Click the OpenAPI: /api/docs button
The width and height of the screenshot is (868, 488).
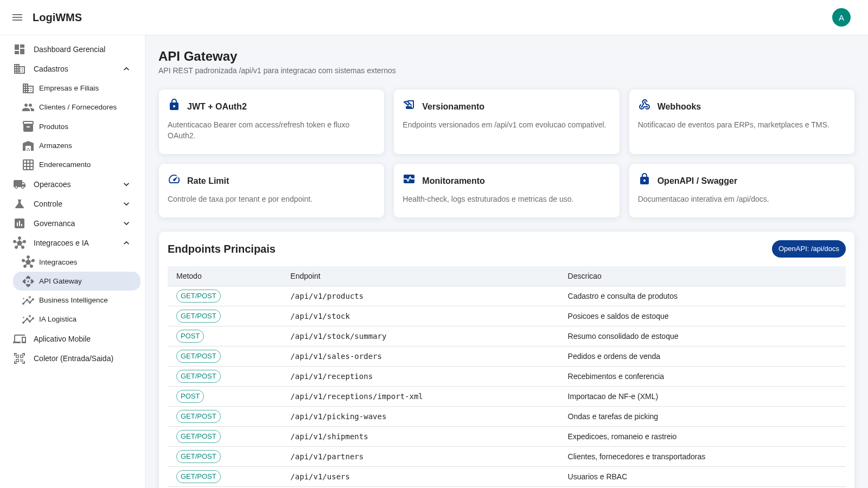click(x=808, y=249)
